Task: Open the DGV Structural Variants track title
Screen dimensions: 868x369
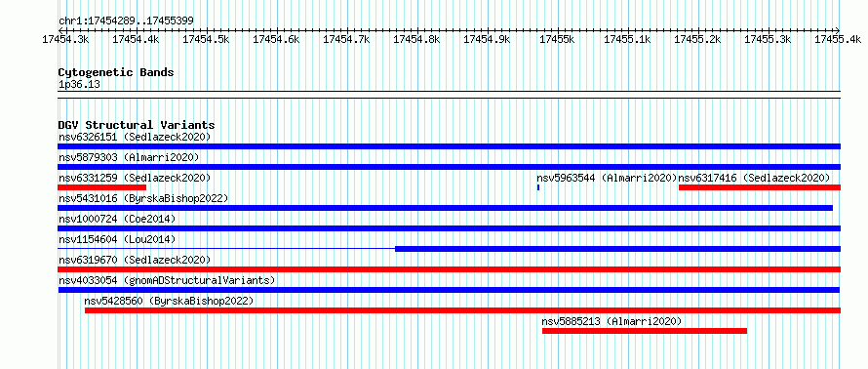Action: (137, 125)
